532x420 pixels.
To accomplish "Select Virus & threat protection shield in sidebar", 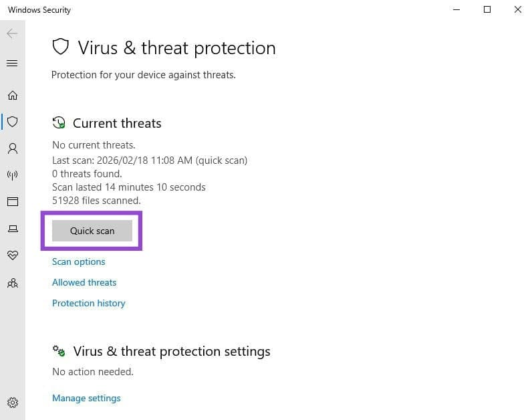I will (12, 122).
